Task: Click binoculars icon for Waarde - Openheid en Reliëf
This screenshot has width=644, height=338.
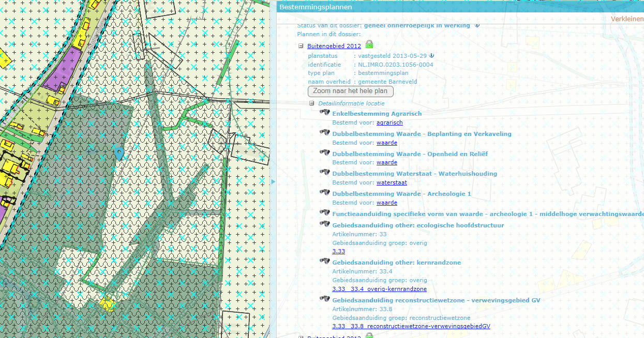Action: click(x=325, y=152)
